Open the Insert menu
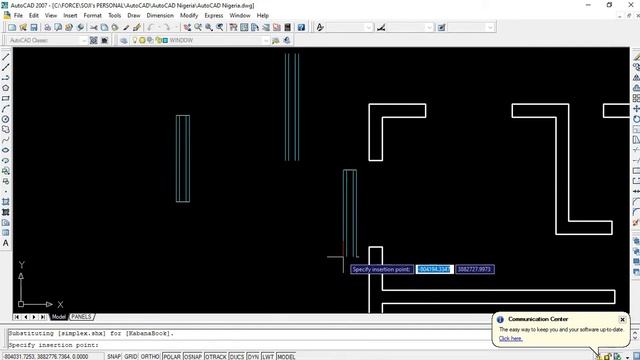This screenshot has width=640, height=360. [70, 16]
